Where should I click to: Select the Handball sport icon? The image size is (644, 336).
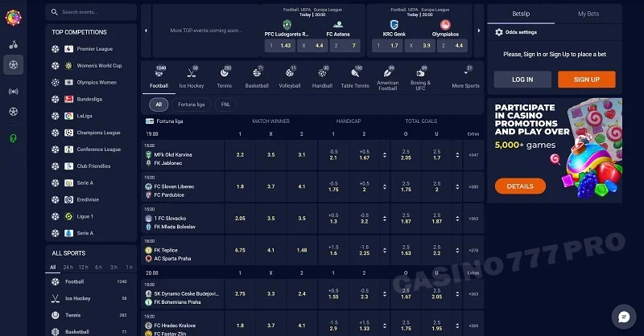coord(323,72)
